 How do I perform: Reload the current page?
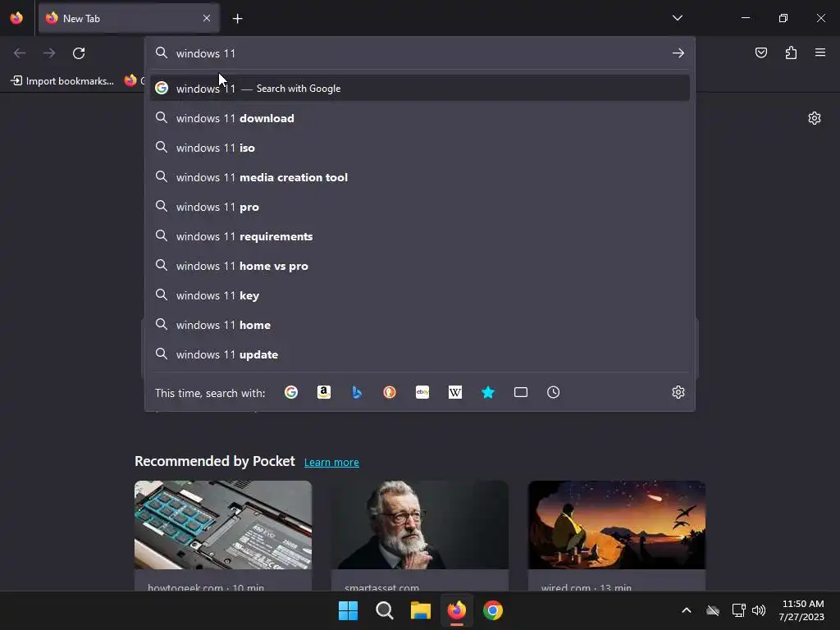pos(79,53)
